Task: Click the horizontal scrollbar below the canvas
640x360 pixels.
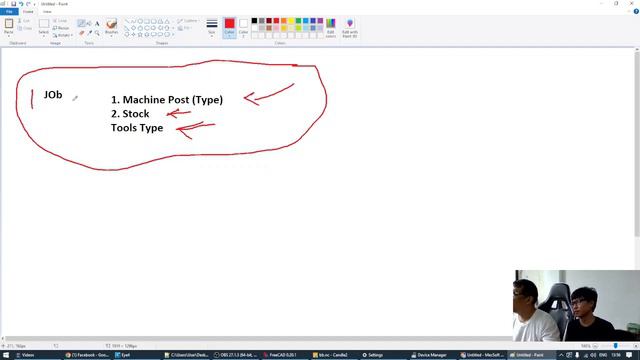Action: 258,338
